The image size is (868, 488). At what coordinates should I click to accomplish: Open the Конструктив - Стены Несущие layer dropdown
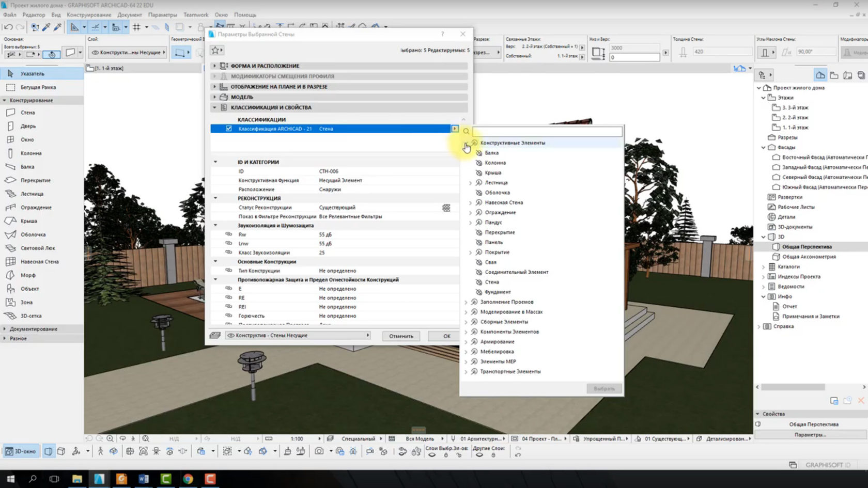(x=299, y=336)
